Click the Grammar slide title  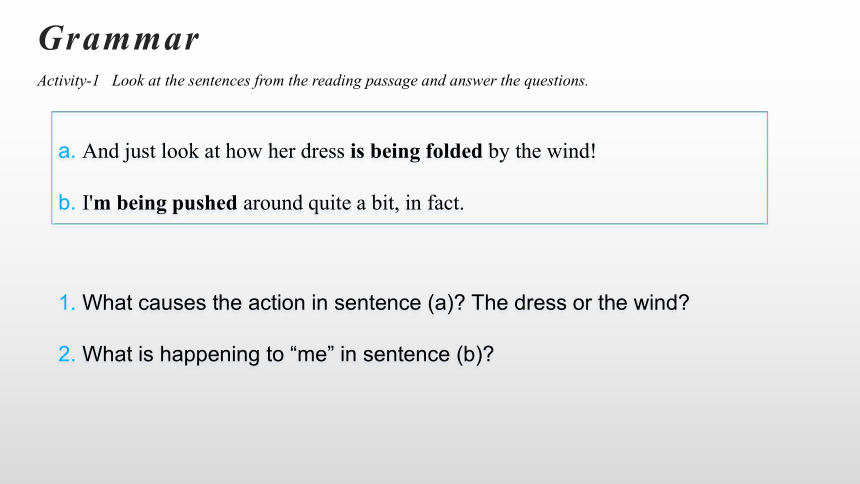click(118, 40)
